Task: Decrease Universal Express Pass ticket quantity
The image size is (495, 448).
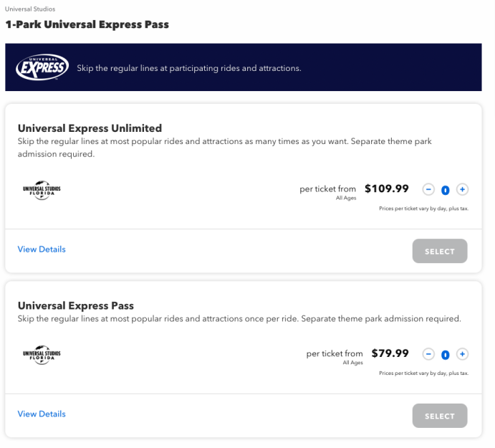Action: pyautogui.click(x=428, y=354)
